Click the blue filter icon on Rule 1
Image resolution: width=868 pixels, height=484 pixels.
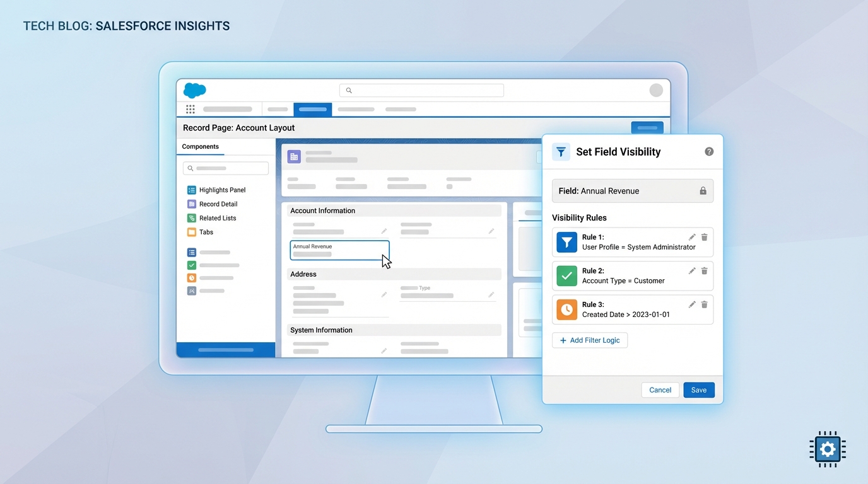(x=566, y=242)
